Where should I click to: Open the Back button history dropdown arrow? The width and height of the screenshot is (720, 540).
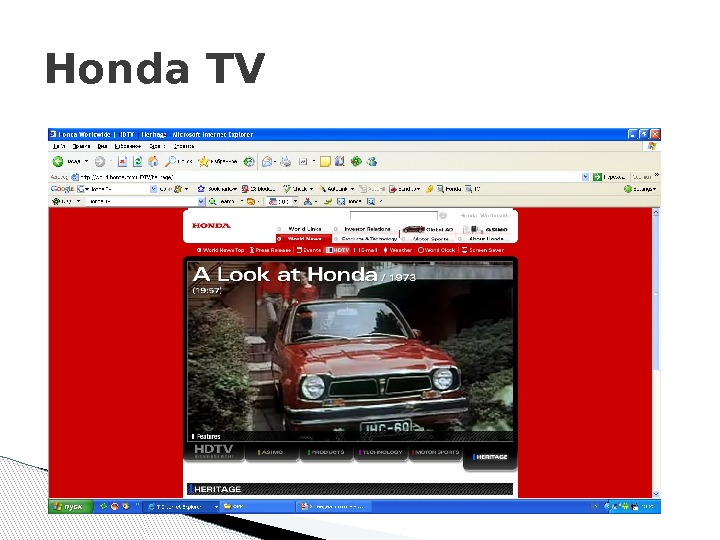click(86, 161)
